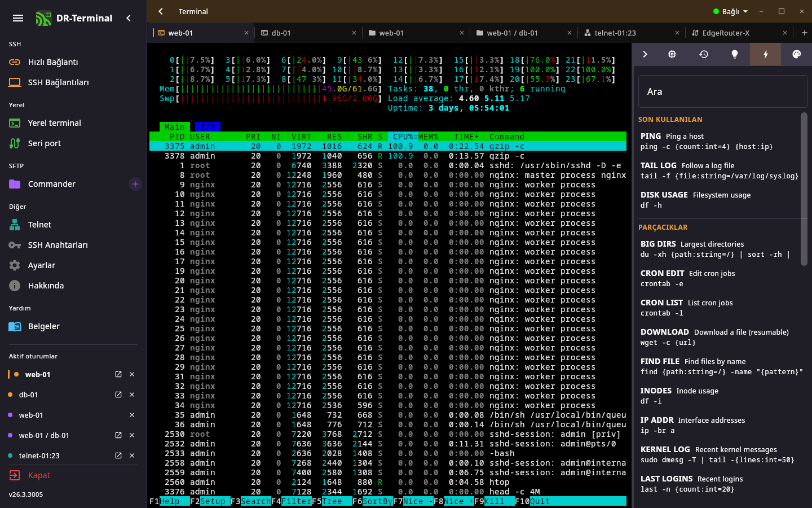Viewport: 812px width, 508px height.
Task: Select TAIL LOG Follow a log file snippet
Action: (x=719, y=170)
